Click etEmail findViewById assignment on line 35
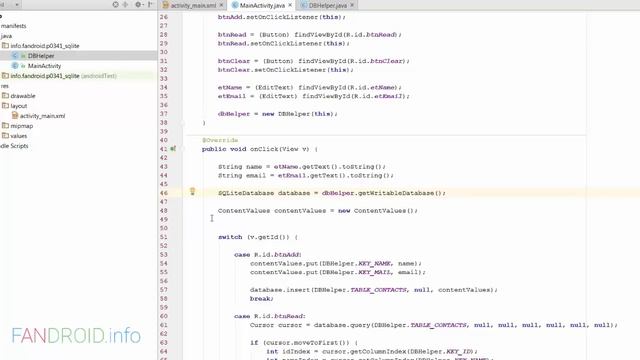Image resolution: width=640 pixels, height=360 pixels. click(313, 96)
